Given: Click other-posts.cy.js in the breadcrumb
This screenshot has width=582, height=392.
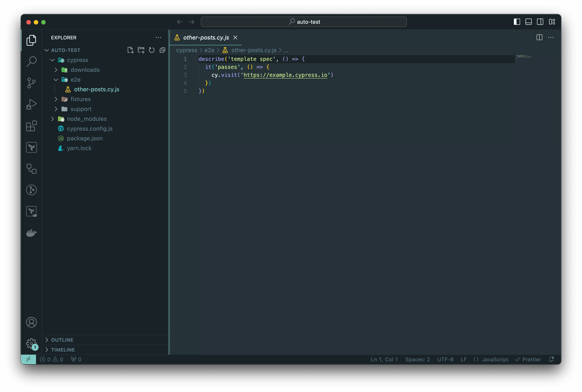Looking at the screenshot, I should 254,50.
